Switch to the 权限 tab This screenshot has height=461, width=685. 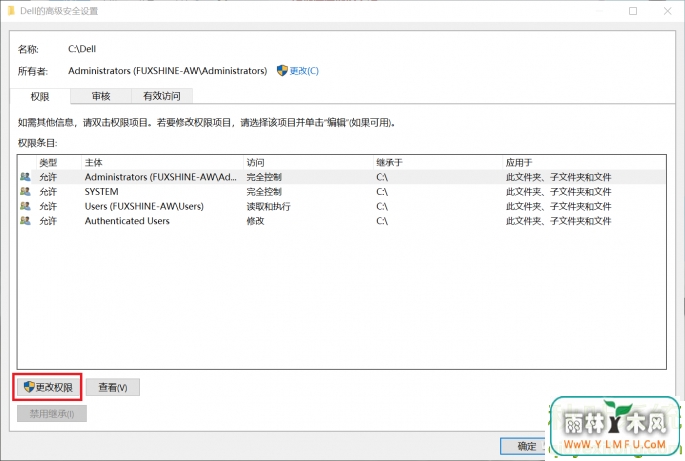pos(40,96)
